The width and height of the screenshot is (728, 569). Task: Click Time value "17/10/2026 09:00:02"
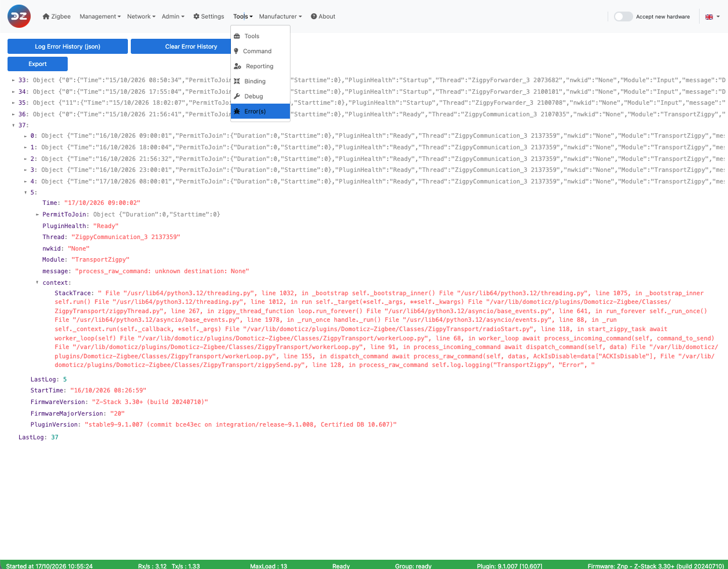coord(102,203)
